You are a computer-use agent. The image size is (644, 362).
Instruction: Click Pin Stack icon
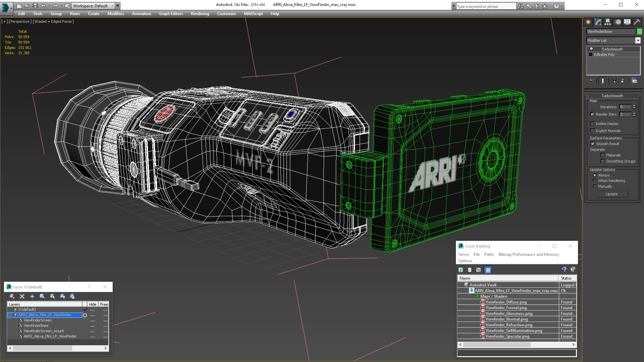pos(591,81)
